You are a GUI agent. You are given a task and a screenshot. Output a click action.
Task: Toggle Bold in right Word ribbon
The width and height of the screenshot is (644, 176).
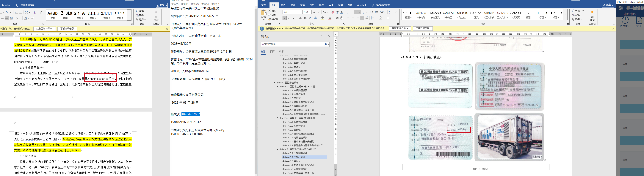[284, 18]
